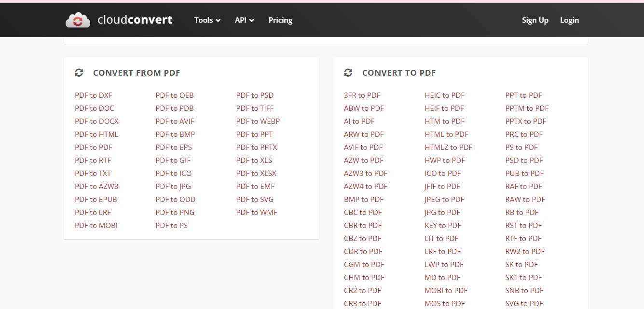Click refresh icon beside Convert From PDF
This screenshot has height=309, width=644.
[x=79, y=73]
